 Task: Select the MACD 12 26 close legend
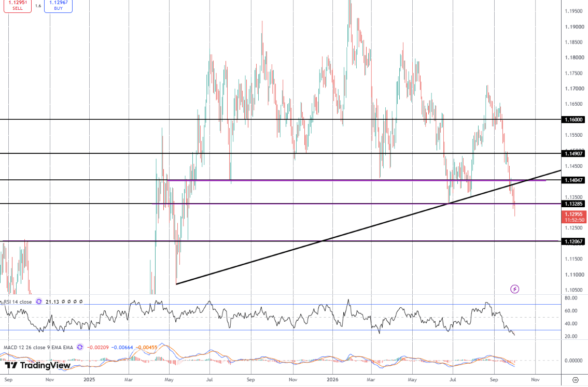(38, 347)
